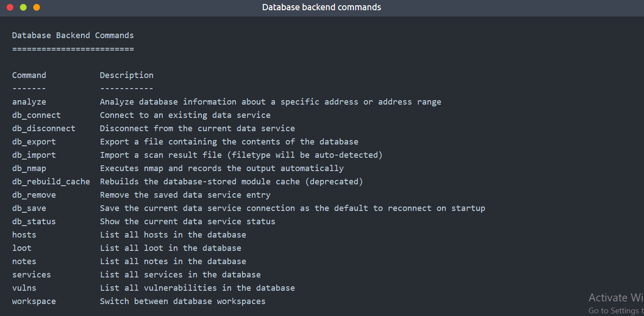The height and width of the screenshot is (316, 644).
Task: Select the db_export command name
Action: (34, 142)
